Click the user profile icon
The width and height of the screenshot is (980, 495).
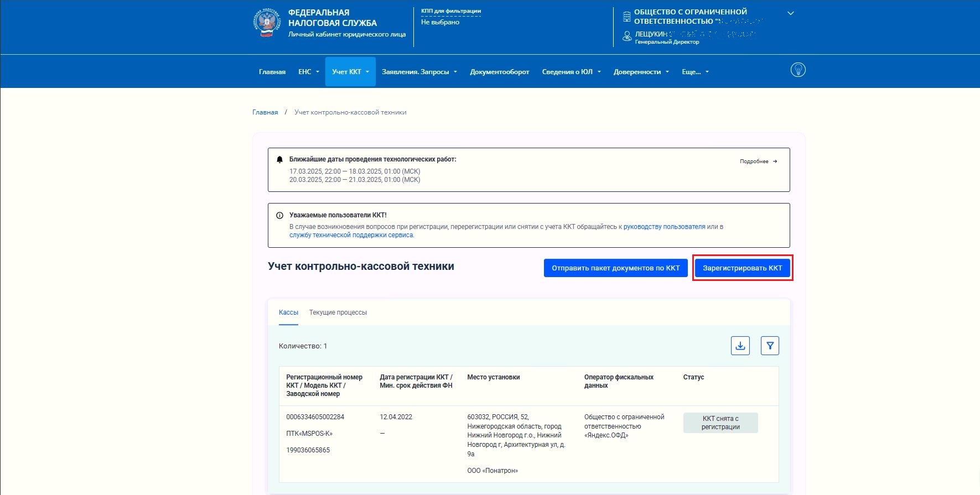(x=626, y=37)
